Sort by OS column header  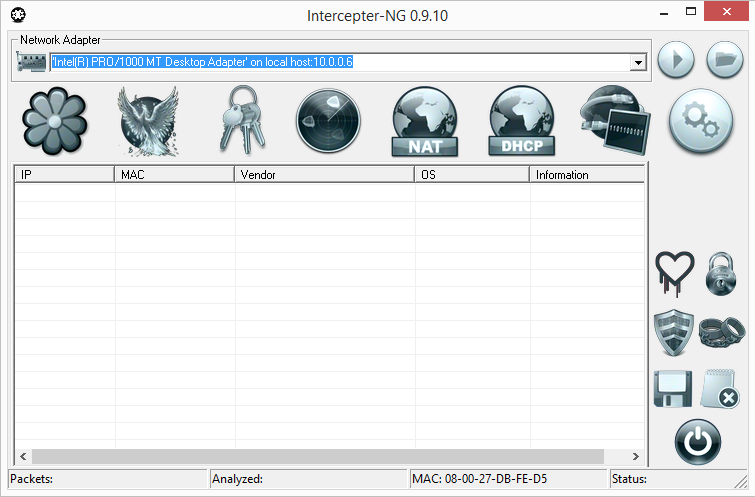(x=472, y=174)
